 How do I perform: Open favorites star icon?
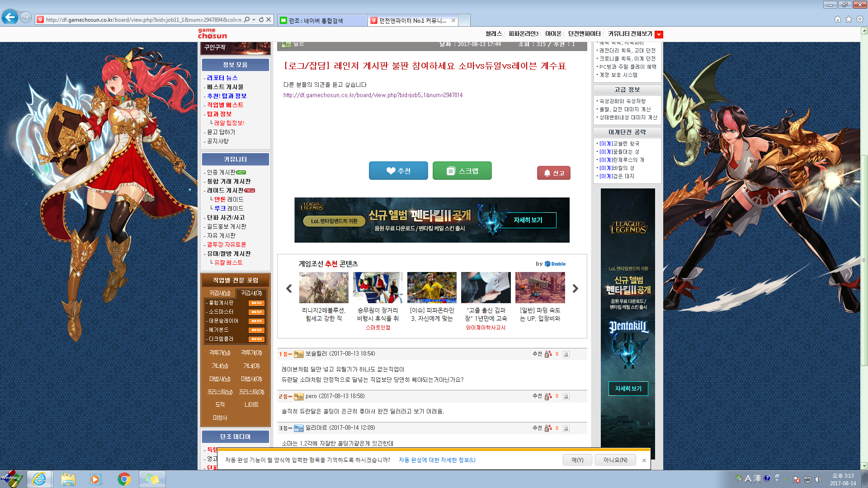(849, 19)
